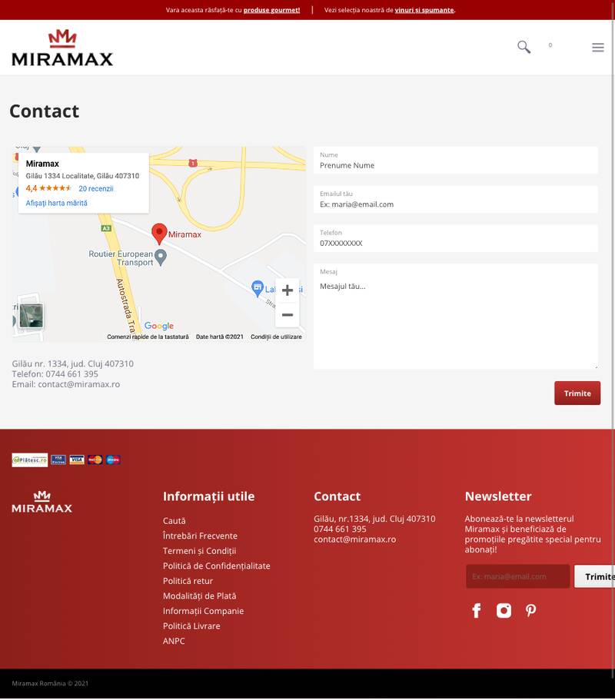
Task: Click the Visa Electron card icon
Action: pyautogui.click(x=58, y=459)
